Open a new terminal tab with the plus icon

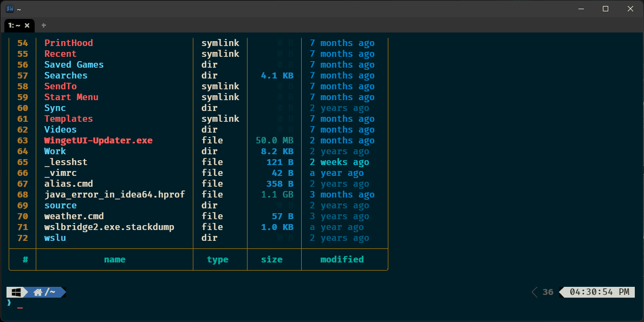(x=44, y=25)
